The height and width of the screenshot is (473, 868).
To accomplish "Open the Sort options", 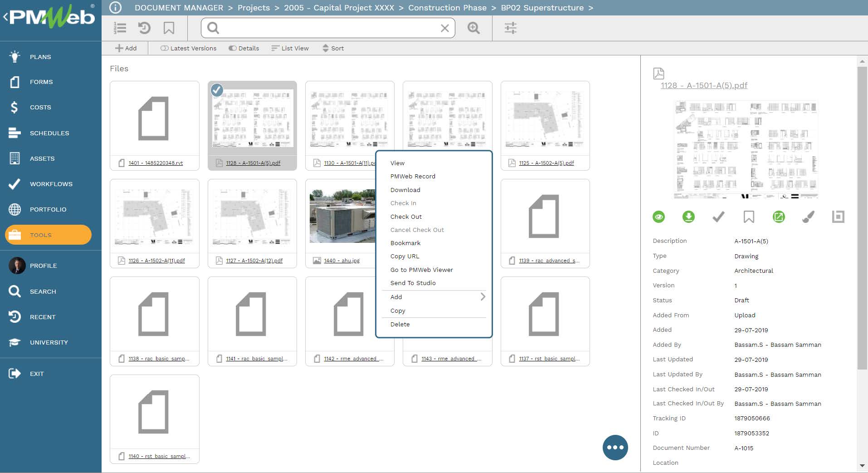I will (x=333, y=48).
